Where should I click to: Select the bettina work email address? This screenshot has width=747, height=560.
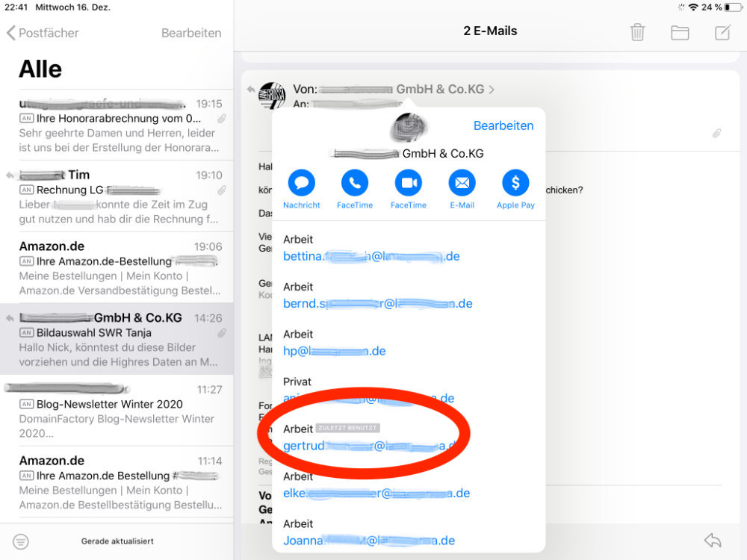tap(371, 256)
